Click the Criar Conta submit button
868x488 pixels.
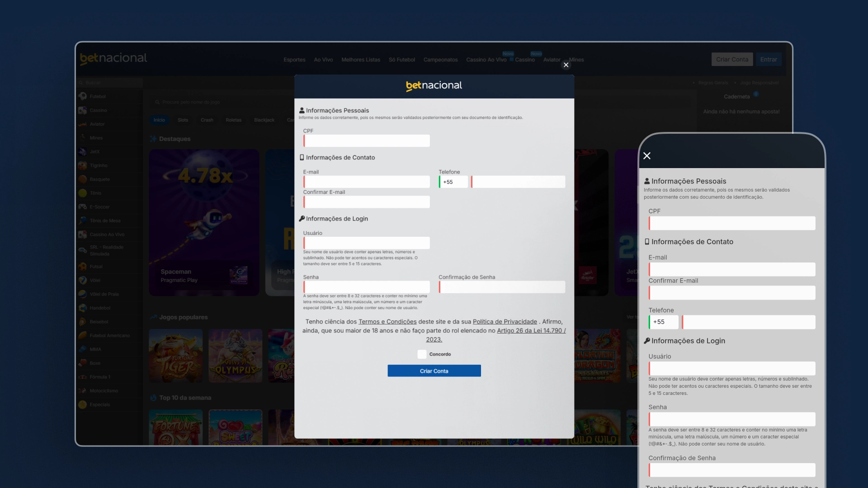[434, 371]
